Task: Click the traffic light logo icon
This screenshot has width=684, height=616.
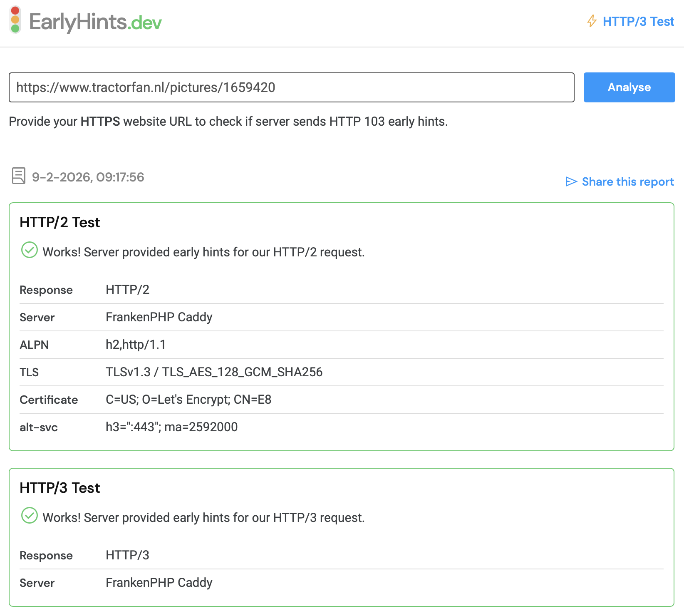Action: coord(15,20)
